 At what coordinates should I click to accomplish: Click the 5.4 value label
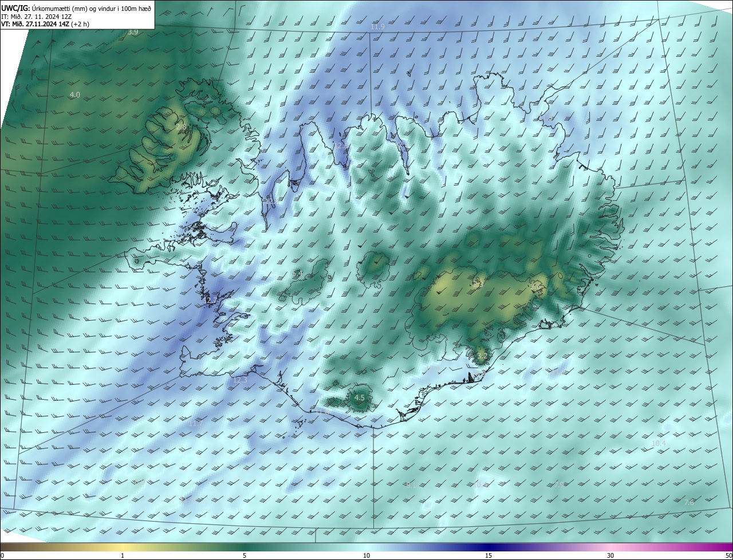click(x=298, y=274)
